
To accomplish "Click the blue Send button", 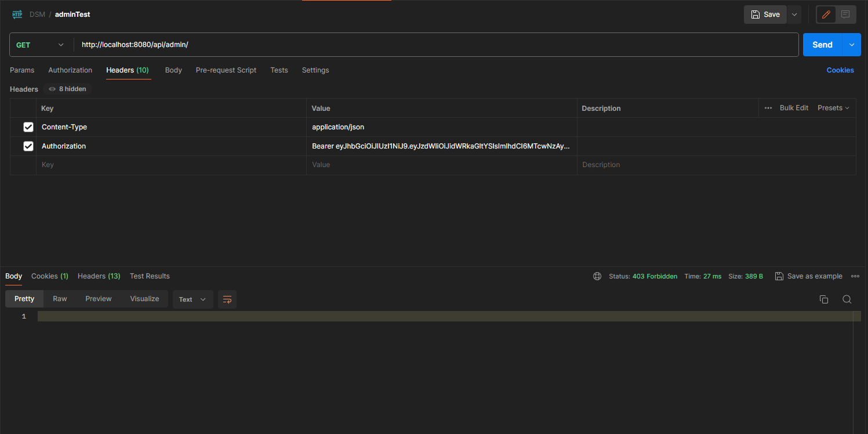I will coord(822,45).
